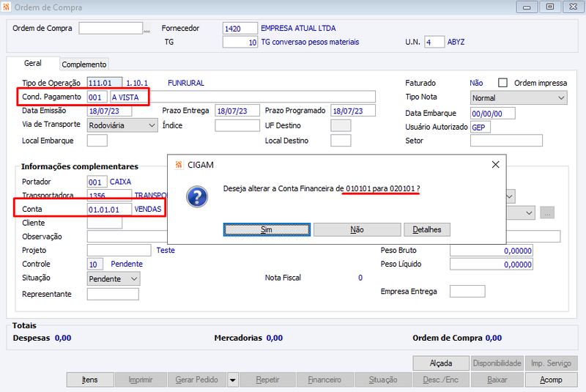Click the question mark icon in the dialog

[x=197, y=196]
